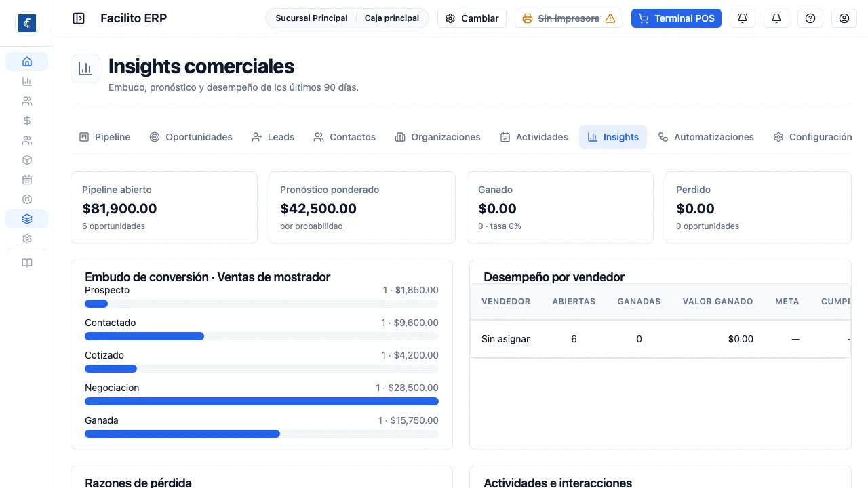This screenshot has width=868, height=488.
Task: Launch the Terminal POS button
Action: pyautogui.click(x=676, y=18)
